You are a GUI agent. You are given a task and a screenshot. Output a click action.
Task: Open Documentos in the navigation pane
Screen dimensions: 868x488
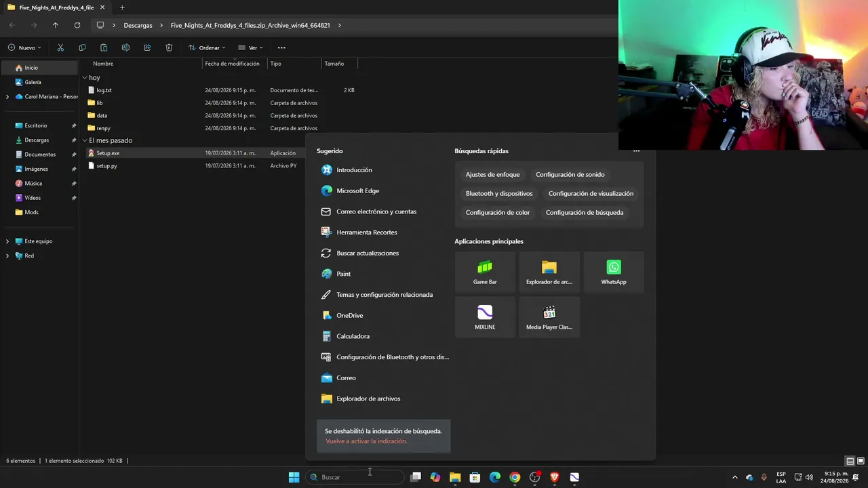39,155
